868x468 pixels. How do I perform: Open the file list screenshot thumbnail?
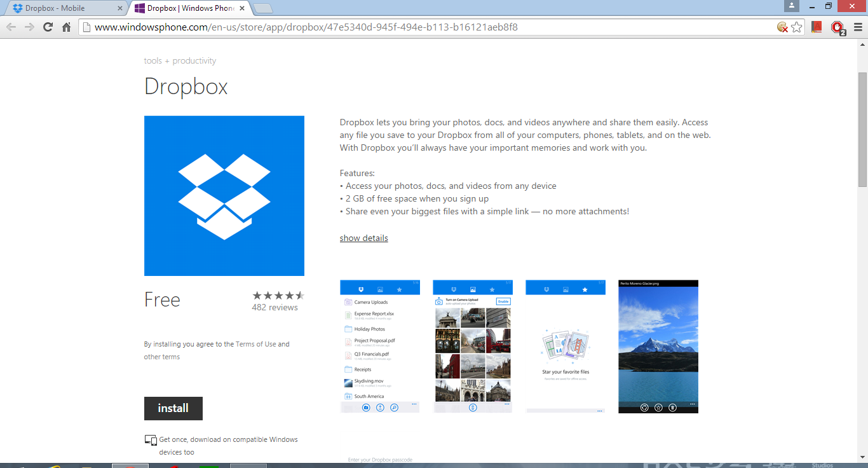[379, 347]
